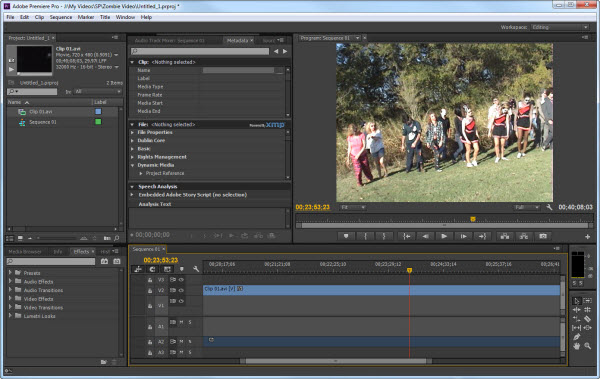Step back one frame
This screenshot has width=600, height=379.
pos(425,236)
